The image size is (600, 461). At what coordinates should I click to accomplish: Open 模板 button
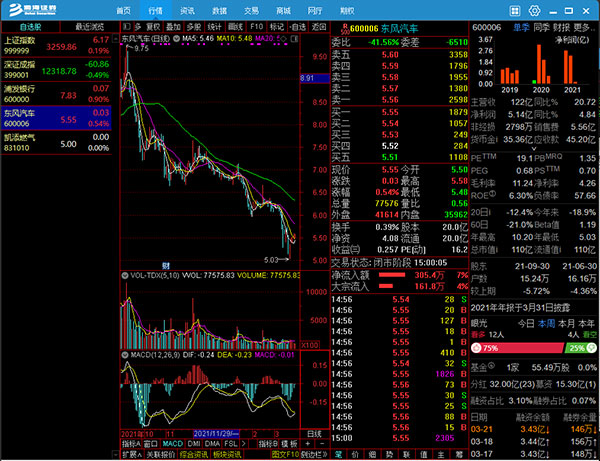point(289,443)
